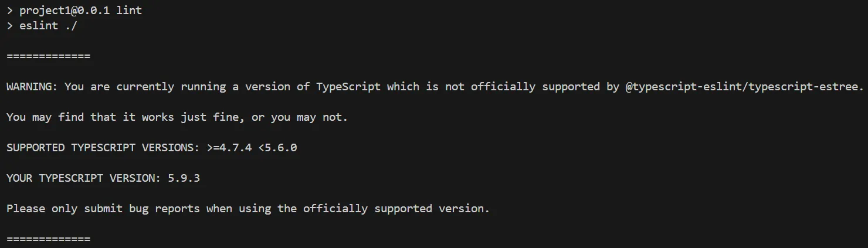The image size is (868, 248).
Task: Click the top equals-sign separator line
Action: pos(48,56)
